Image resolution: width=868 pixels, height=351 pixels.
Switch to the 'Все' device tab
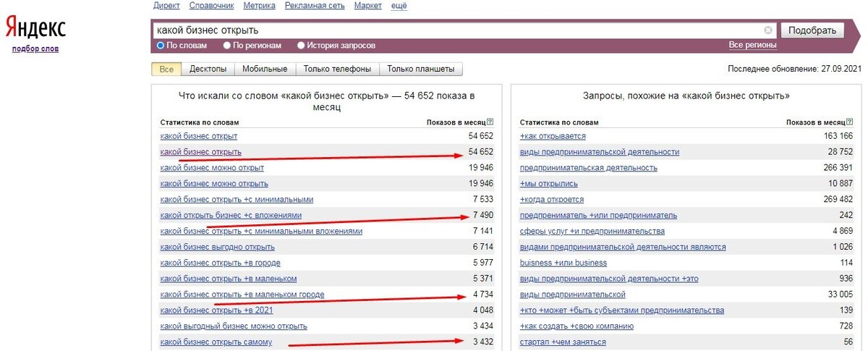pyautogui.click(x=166, y=69)
